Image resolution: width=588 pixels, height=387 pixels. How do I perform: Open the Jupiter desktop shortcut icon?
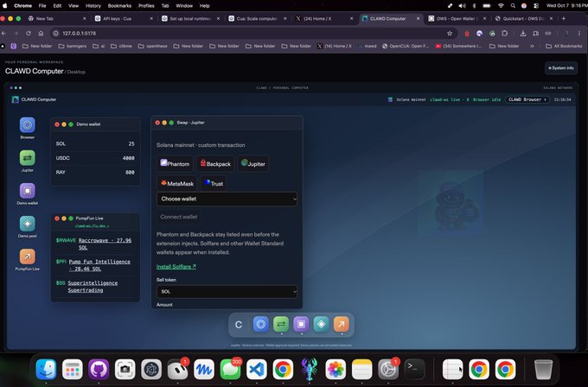tap(28, 158)
